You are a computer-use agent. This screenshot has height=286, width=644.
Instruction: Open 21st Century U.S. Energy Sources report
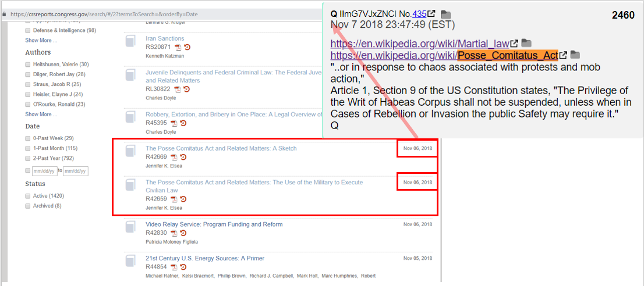click(x=205, y=258)
